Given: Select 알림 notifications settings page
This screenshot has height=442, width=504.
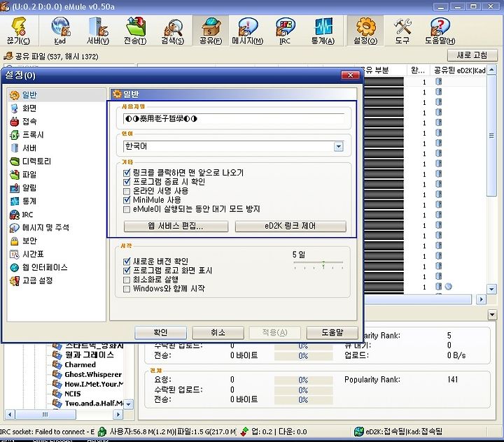Looking at the screenshot, I should (24, 188).
